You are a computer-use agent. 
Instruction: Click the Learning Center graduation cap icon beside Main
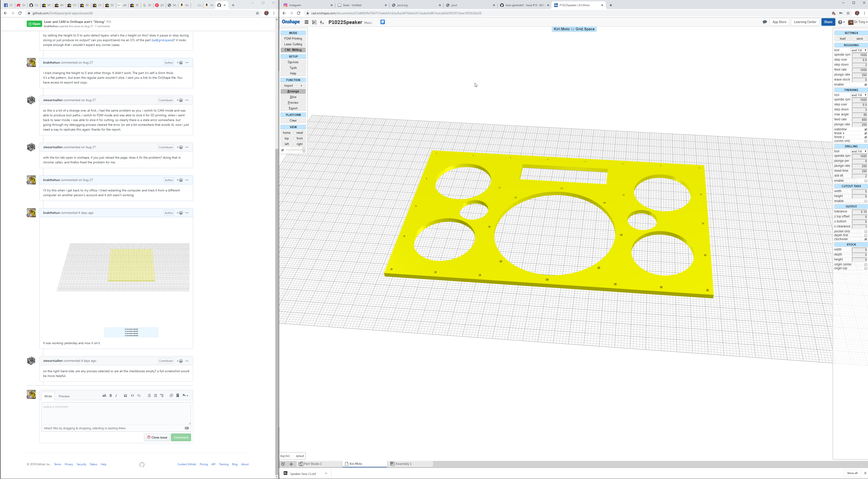[x=382, y=22]
